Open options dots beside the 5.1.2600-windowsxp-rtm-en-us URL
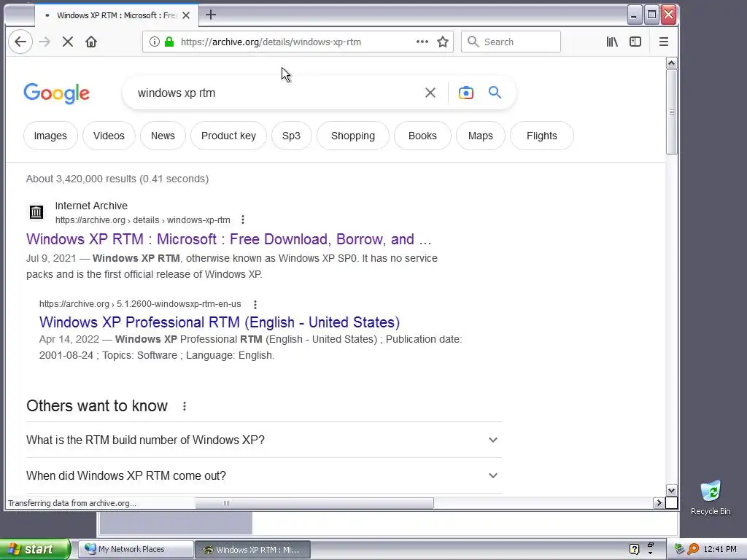 [x=255, y=304]
